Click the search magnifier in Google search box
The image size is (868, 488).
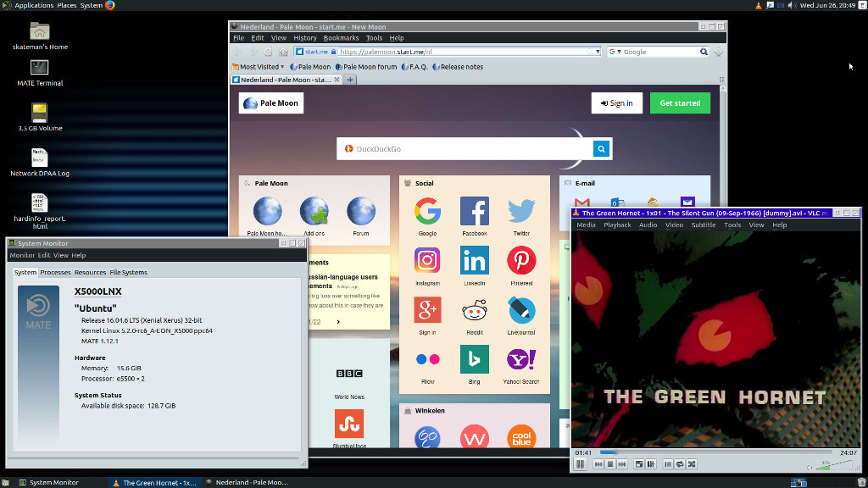click(x=704, y=52)
